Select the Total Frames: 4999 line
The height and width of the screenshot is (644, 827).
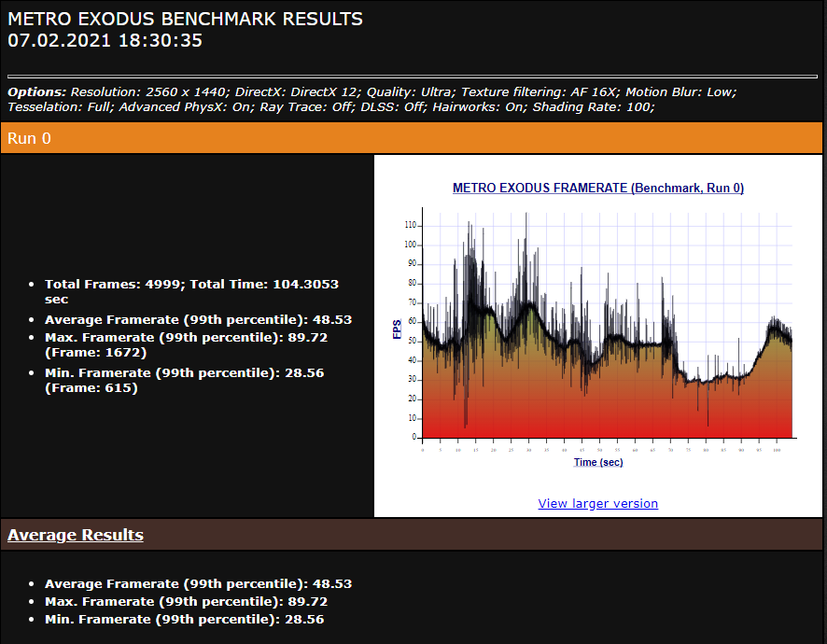tap(191, 292)
